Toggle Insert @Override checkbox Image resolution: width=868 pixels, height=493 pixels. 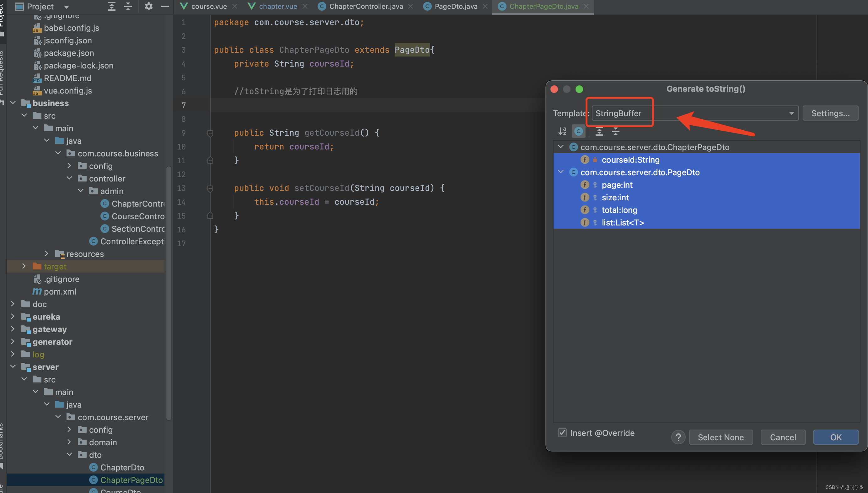pyautogui.click(x=562, y=433)
